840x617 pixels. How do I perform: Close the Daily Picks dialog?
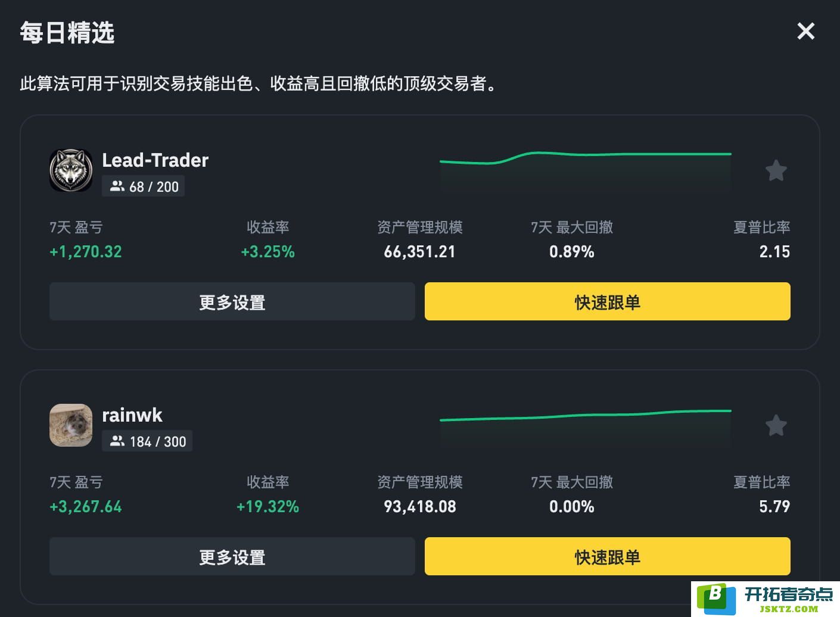coord(805,31)
